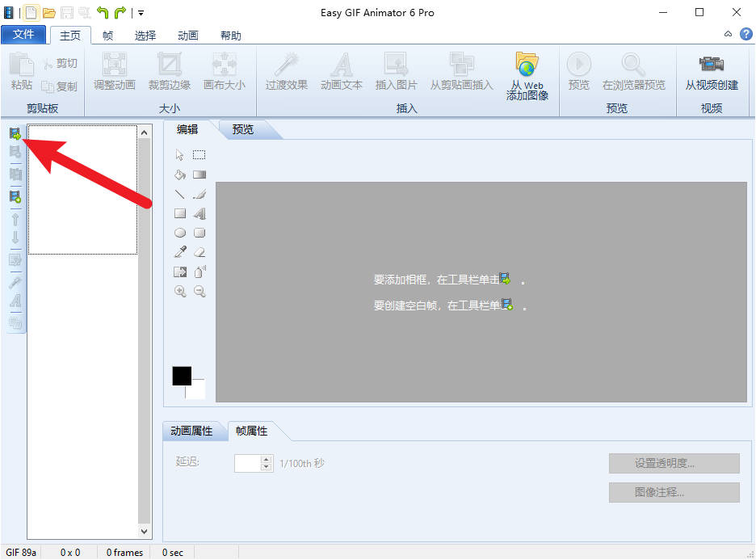This screenshot has width=756, height=560.
Task: Click the zoom out magnifier
Action: click(199, 292)
